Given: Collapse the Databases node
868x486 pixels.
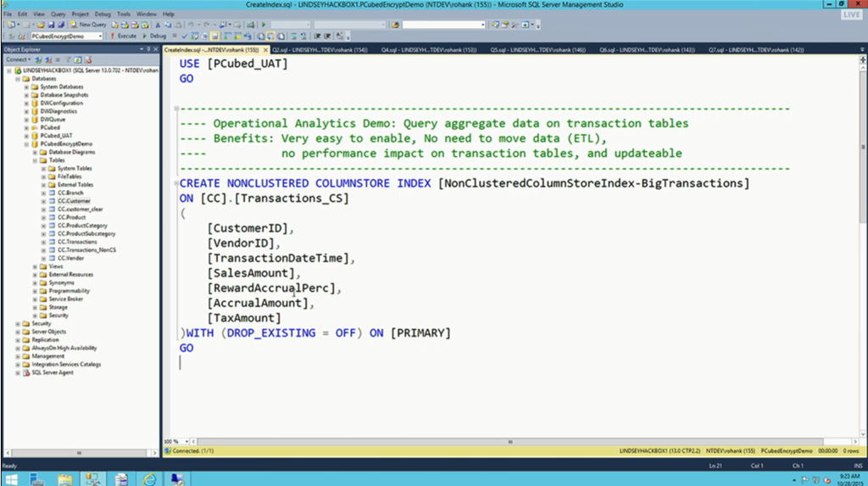Looking at the screenshot, I should click(18, 79).
